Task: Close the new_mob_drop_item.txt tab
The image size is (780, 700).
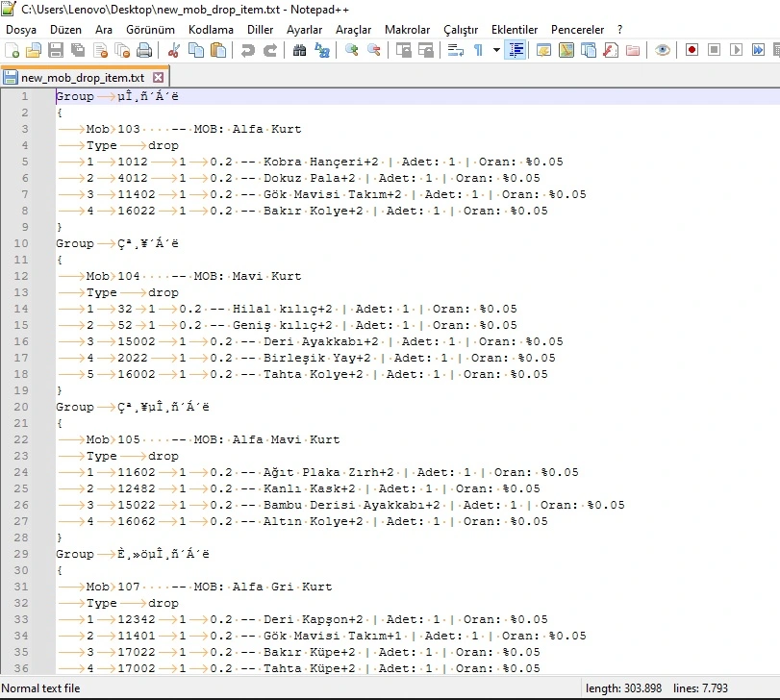Action: pos(159,77)
